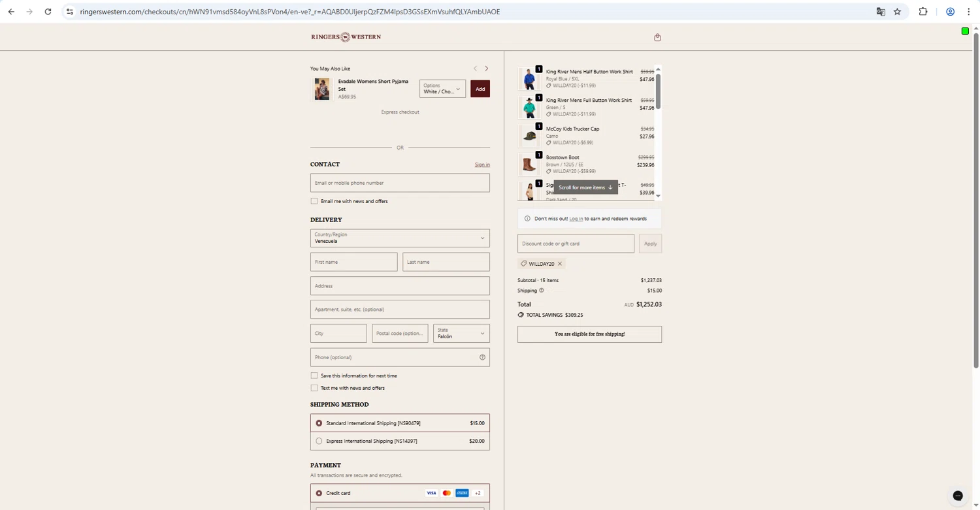Click the free shipping eligibility banner

(589, 334)
